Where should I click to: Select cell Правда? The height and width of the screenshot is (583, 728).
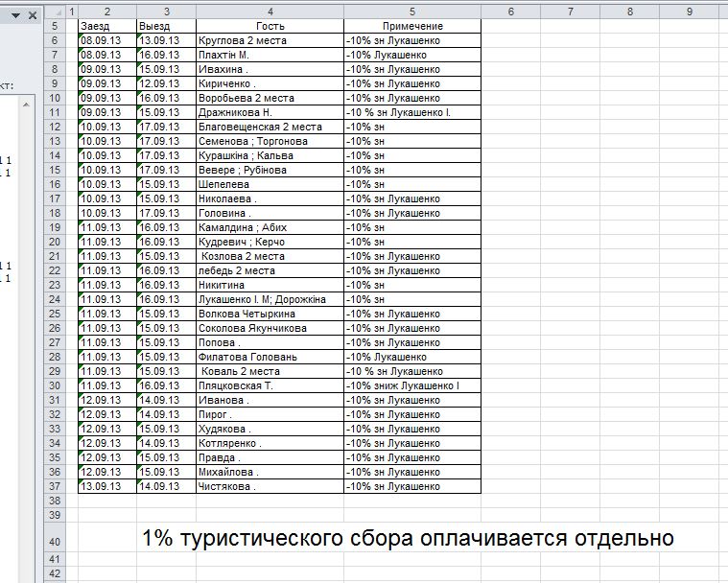pos(270,457)
